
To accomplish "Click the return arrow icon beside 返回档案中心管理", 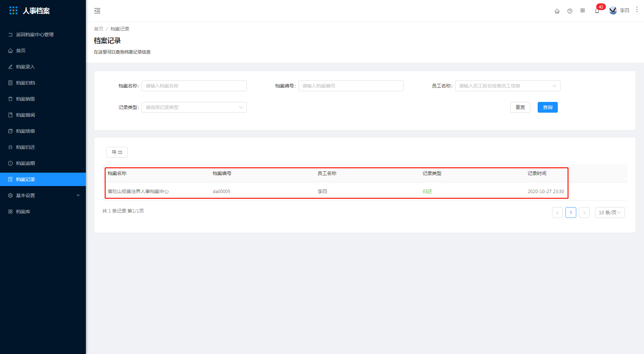I will [x=10, y=35].
